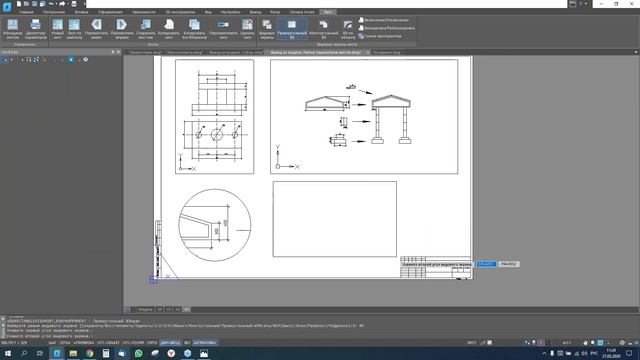Click Копировать без ВЭкранов icon
Screen dimensions: 640x360
click(194, 29)
